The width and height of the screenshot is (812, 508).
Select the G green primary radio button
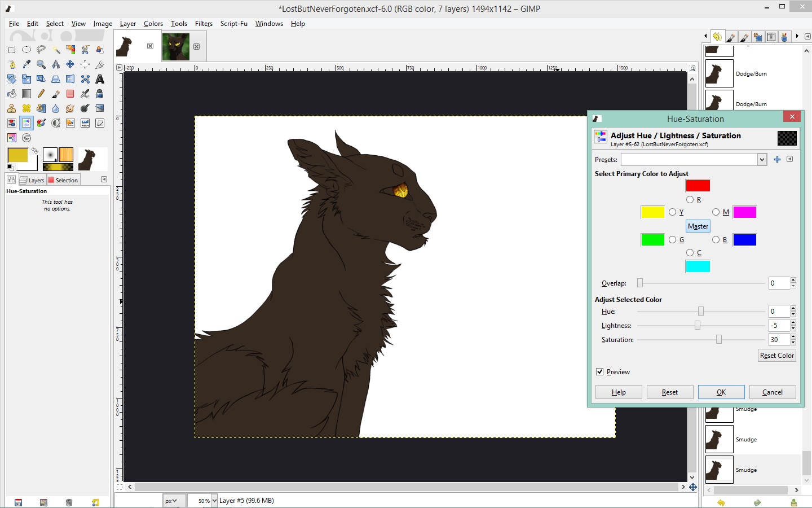click(x=672, y=239)
